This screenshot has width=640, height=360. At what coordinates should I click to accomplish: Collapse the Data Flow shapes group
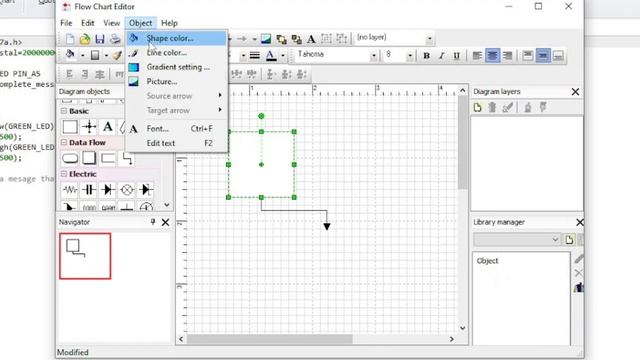[x=64, y=142]
